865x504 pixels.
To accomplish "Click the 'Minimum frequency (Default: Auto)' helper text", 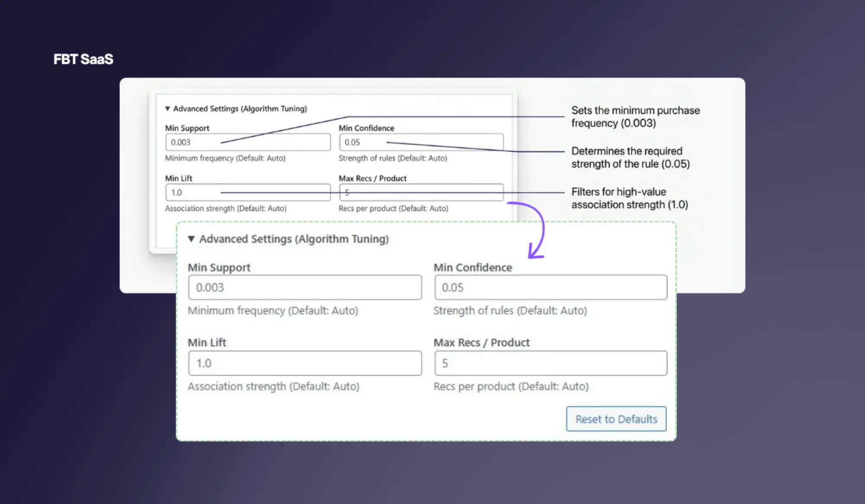I will (273, 310).
